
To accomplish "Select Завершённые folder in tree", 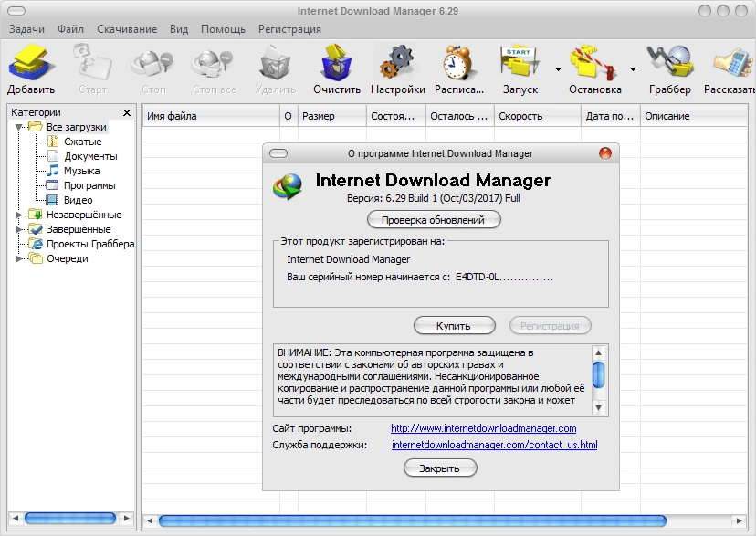I will click(x=79, y=229).
